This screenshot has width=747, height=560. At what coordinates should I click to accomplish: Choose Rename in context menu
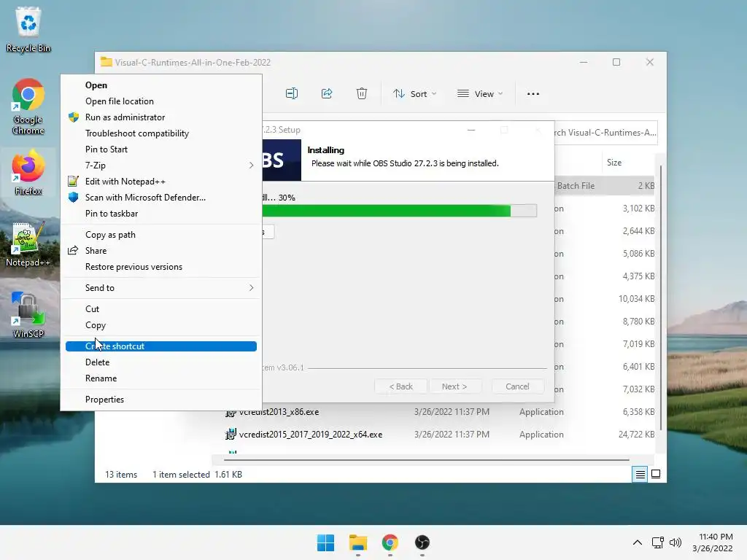coord(161,378)
